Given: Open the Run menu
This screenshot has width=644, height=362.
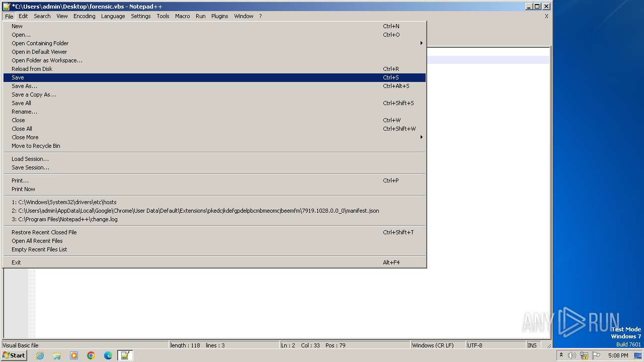Looking at the screenshot, I should pyautogui.click(x=201, y=16).
